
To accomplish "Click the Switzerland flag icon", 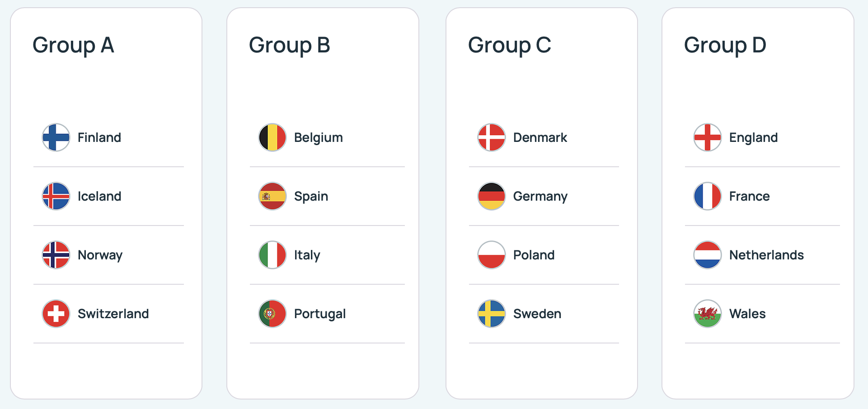I will (x=56, y=314).
